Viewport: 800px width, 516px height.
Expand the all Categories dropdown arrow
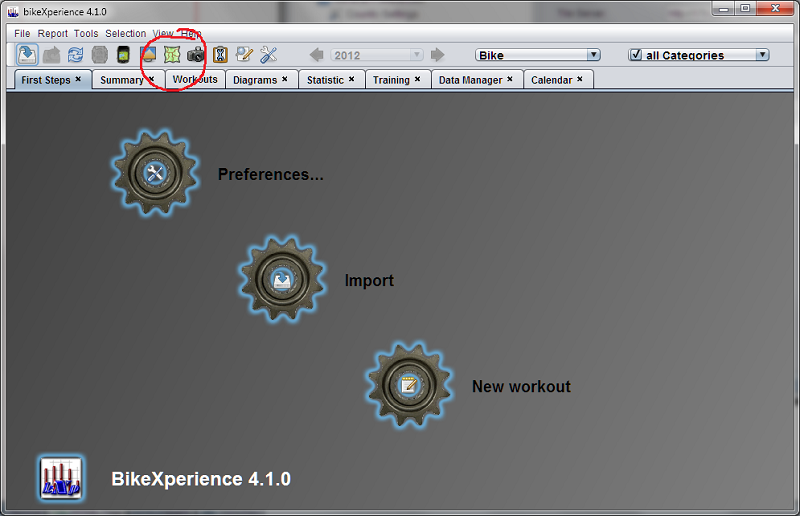click(762, 55)
